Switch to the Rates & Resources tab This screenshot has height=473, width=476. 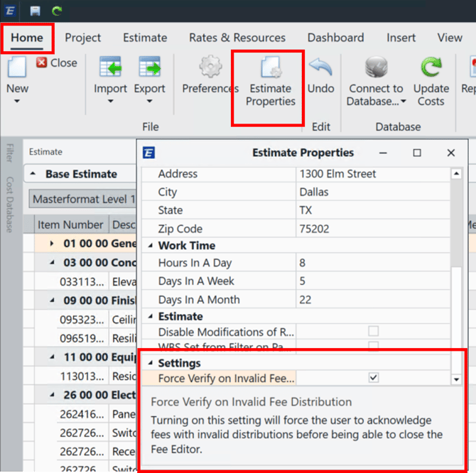237,38
